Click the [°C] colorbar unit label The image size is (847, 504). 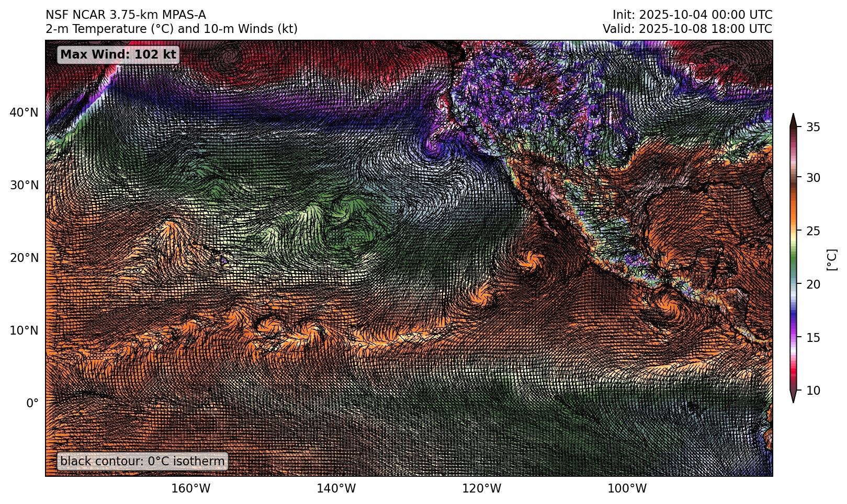pyautogui.click(x=831, y=259)
